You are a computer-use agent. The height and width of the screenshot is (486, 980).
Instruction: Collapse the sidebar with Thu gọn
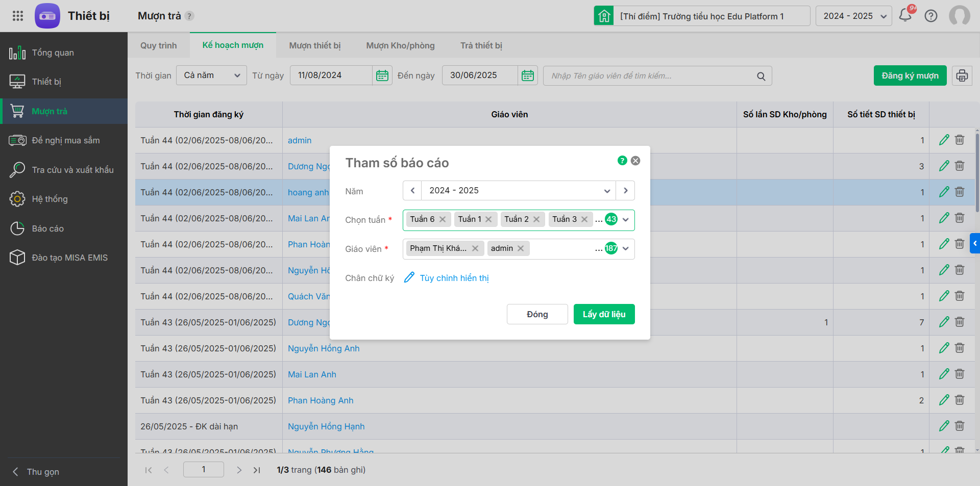[36, 472]
